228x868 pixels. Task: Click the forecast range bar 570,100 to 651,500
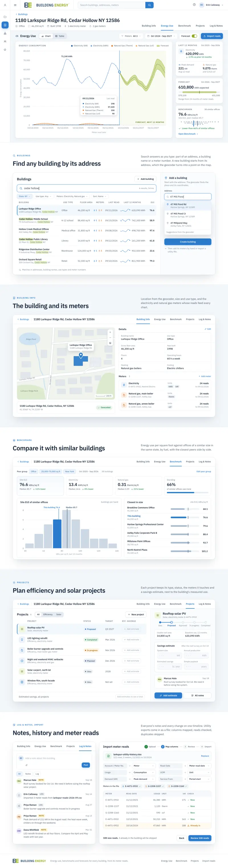tap(199, 92)
